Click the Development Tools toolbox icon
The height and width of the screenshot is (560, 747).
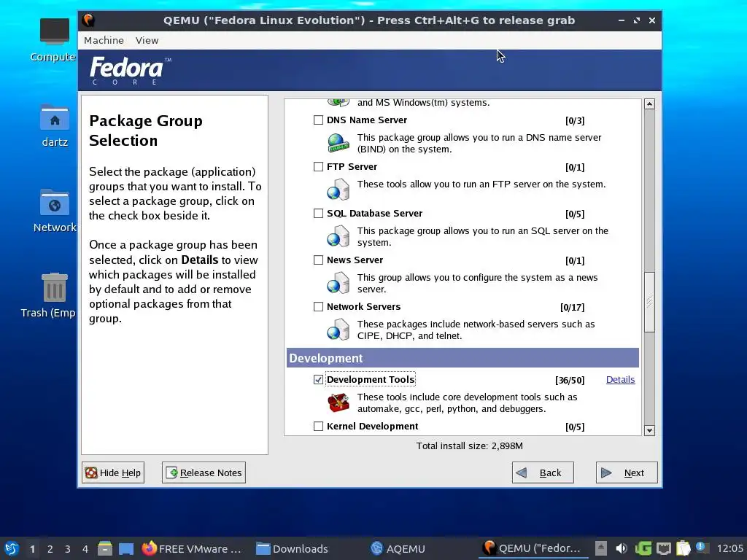pyautogui.click(x=338, y=402)
